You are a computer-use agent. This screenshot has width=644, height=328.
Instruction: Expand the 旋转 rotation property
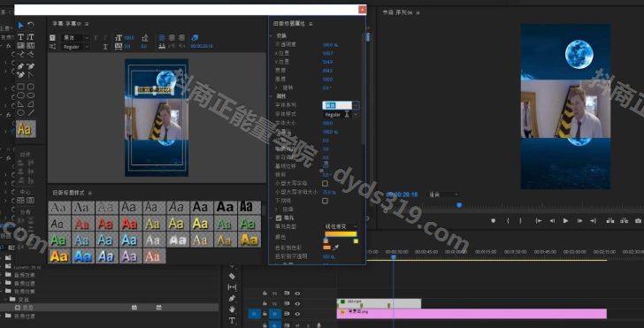tap(276, 88)
